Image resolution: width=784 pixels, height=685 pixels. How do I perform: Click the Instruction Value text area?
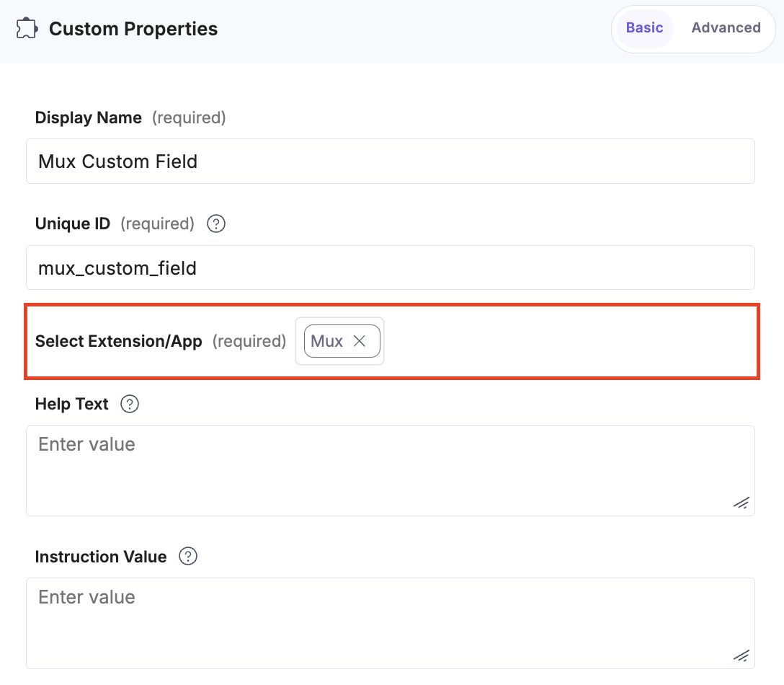390,620
